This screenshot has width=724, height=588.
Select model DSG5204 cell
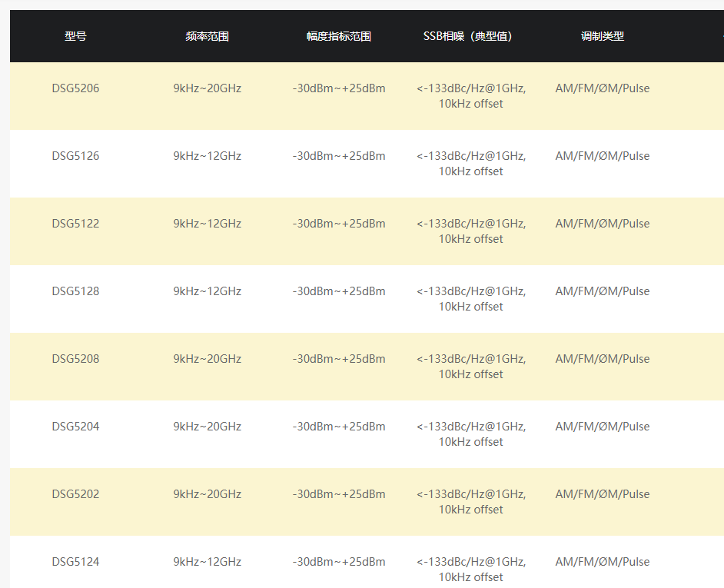coord(75,427)
